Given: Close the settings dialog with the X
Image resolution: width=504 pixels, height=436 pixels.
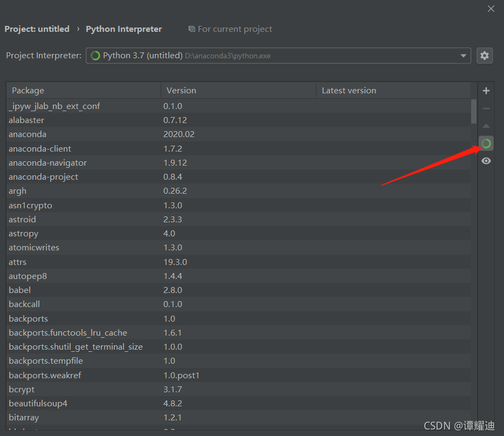Looking at the screenshot, I should tap(491, 9).
